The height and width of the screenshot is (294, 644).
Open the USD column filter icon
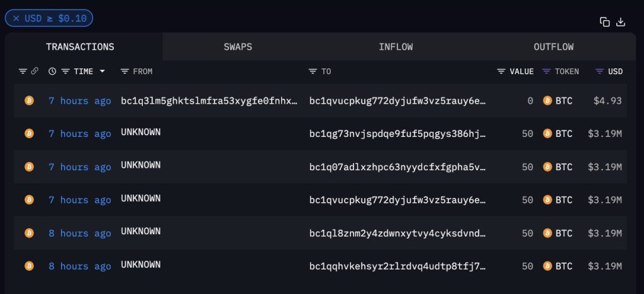599,72
